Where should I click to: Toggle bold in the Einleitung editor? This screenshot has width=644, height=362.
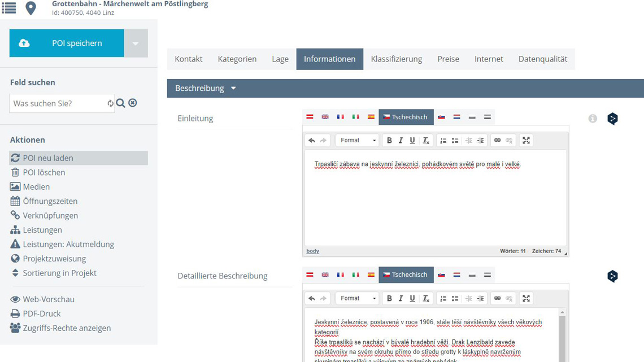(389, 141)
